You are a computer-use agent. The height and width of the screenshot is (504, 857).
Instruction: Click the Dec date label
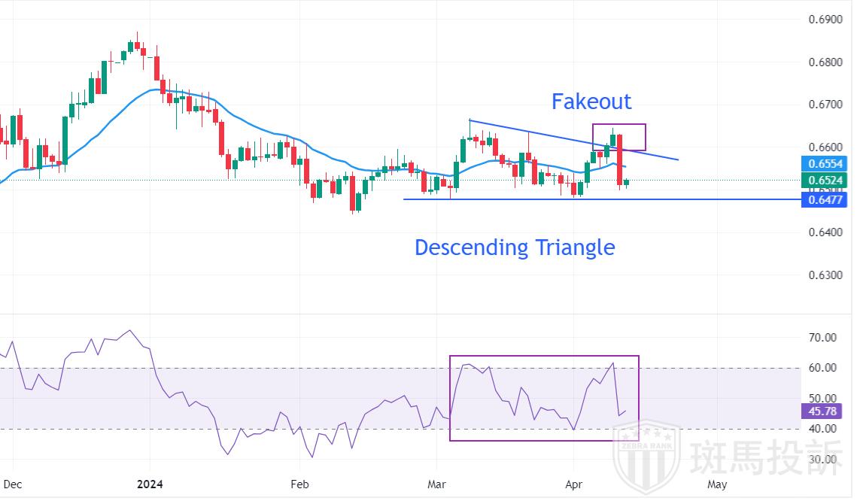click(12, 484)
